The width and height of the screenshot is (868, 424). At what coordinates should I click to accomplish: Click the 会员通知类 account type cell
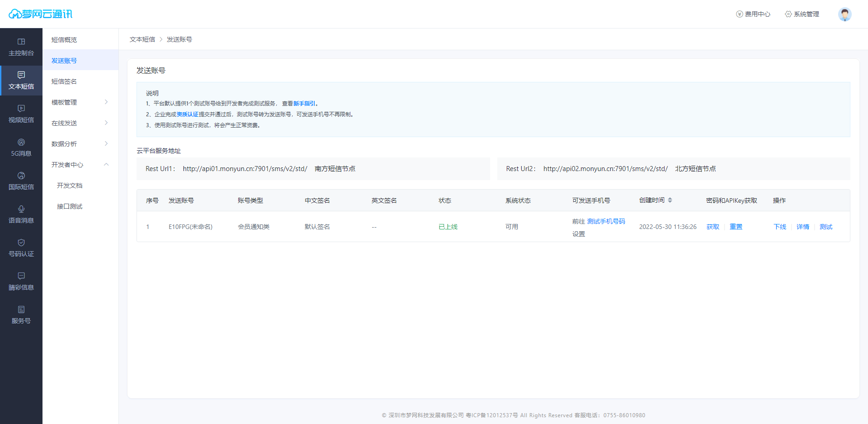pyautogui.click(x=254, y=227)
